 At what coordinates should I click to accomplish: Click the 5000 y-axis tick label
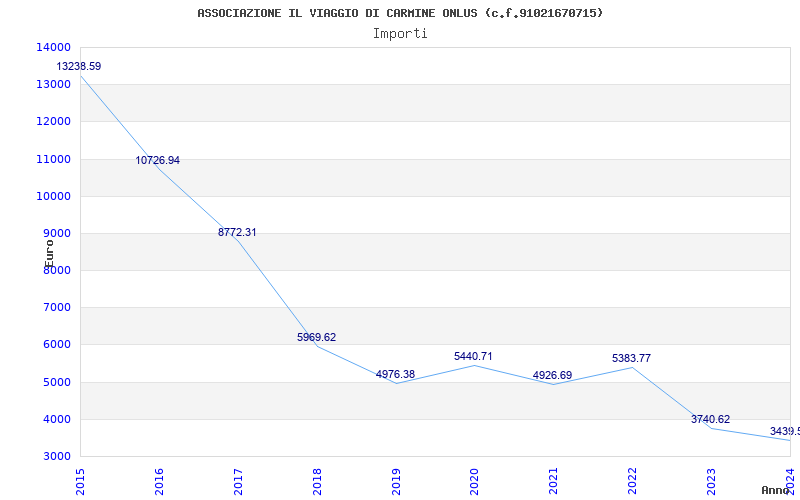pos(56,382)
